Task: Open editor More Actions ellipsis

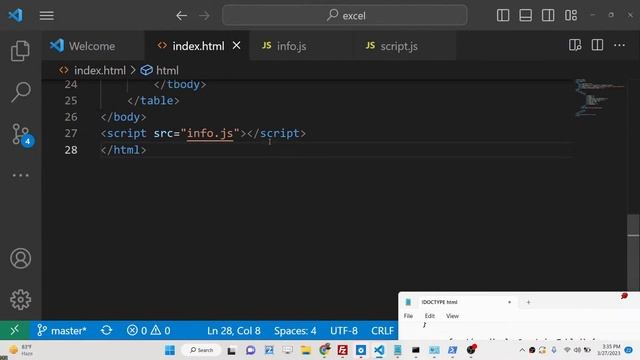Action: 620,45
